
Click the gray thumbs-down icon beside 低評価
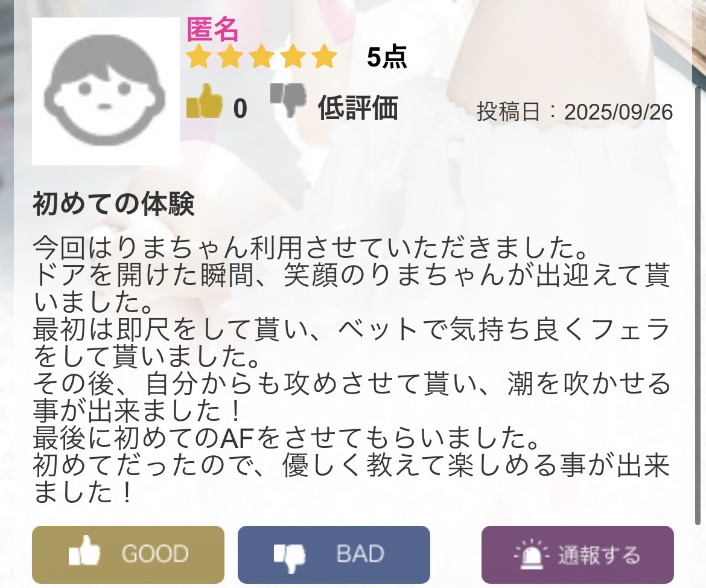pos(288,101)
